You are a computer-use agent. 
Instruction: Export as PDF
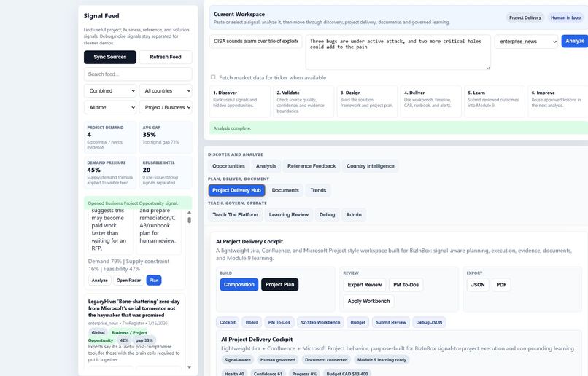click(501, 285)
